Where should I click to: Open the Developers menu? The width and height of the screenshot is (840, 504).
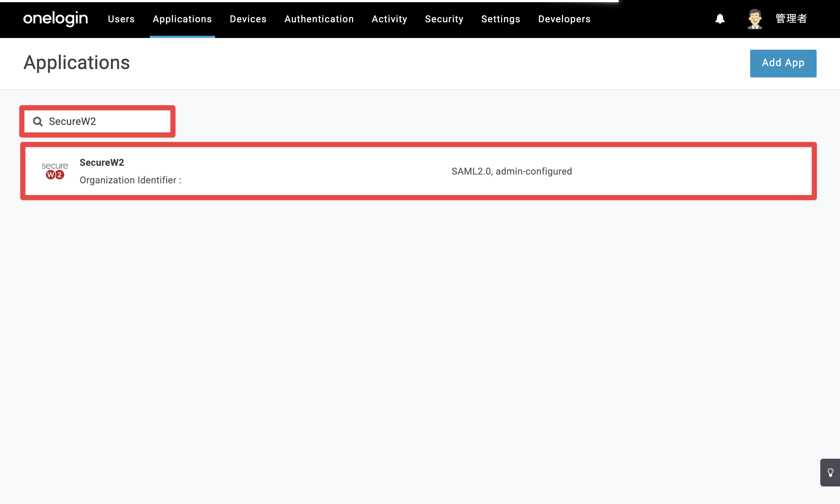(564, 19)
